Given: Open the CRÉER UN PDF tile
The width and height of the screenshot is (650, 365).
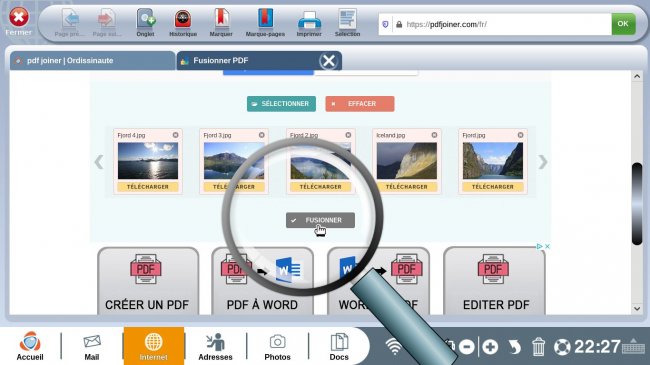Looking at the screenshot, I should 148,281.
